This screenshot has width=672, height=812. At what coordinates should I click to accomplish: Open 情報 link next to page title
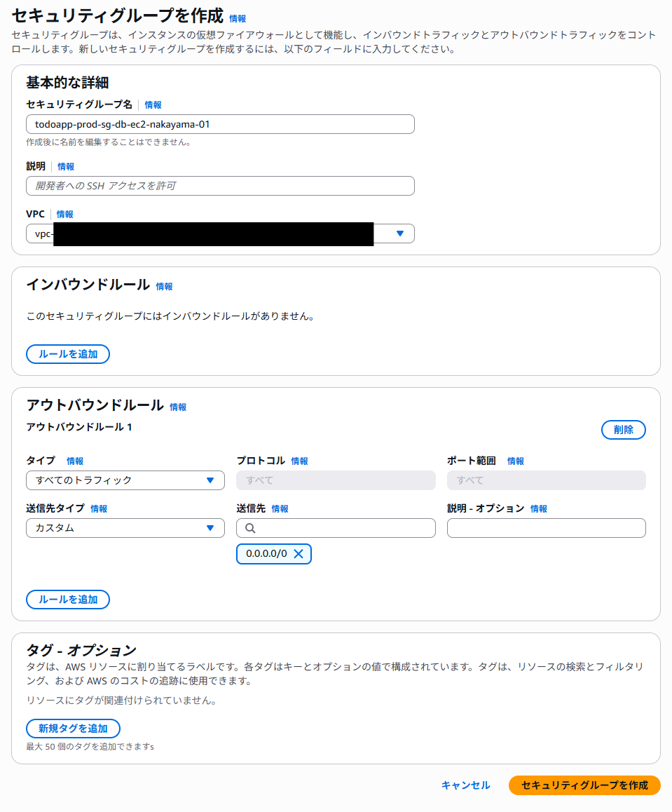[238, 19]
